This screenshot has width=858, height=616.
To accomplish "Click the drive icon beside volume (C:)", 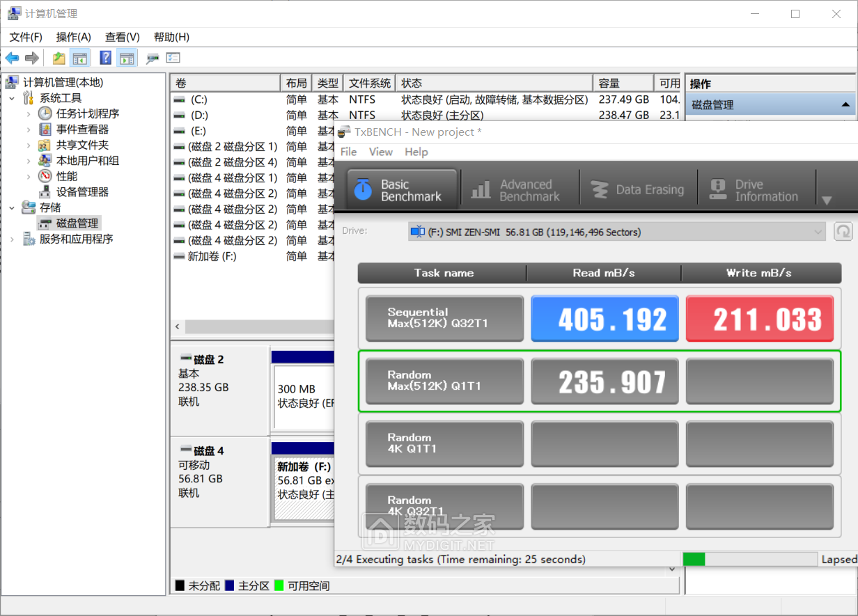I will (x=180, y=100).
